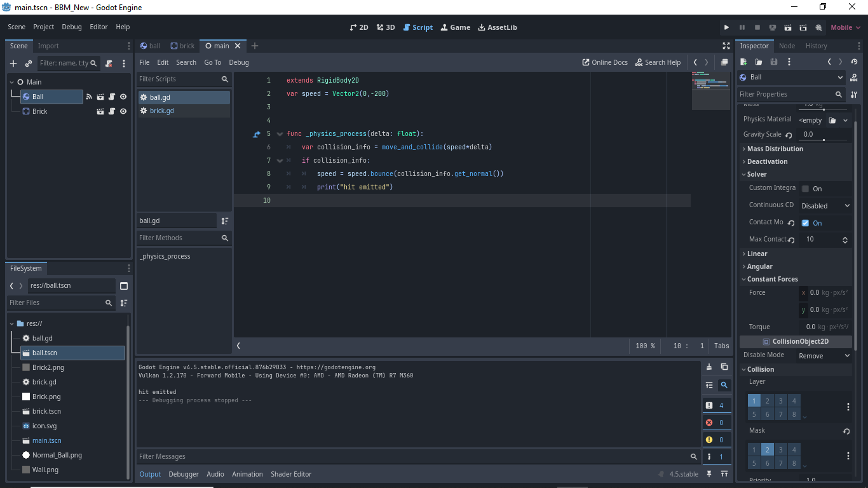
Task: Enable collision Layer bit 3
Action: 781,401
